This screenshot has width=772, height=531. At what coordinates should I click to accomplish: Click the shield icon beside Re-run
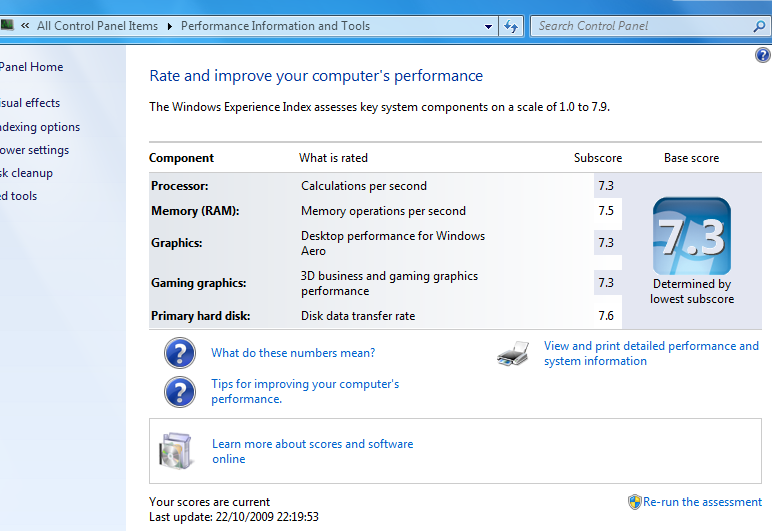tap(635, 502)
